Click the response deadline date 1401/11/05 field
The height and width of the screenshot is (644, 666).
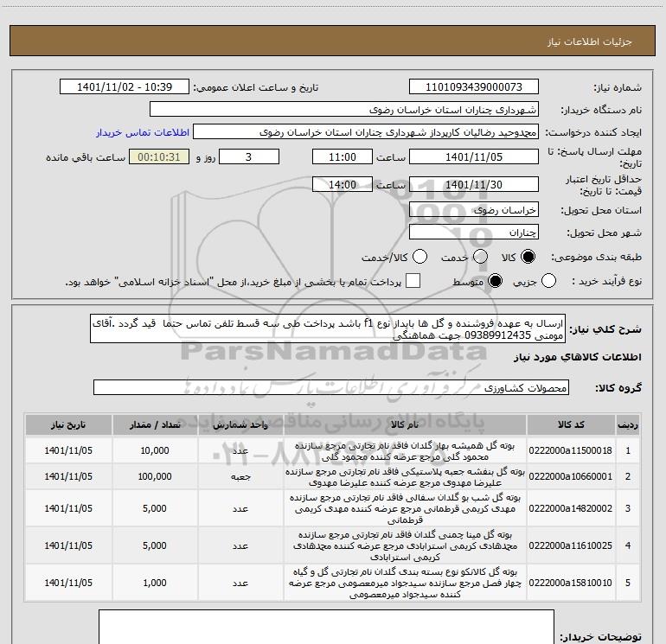474,156
